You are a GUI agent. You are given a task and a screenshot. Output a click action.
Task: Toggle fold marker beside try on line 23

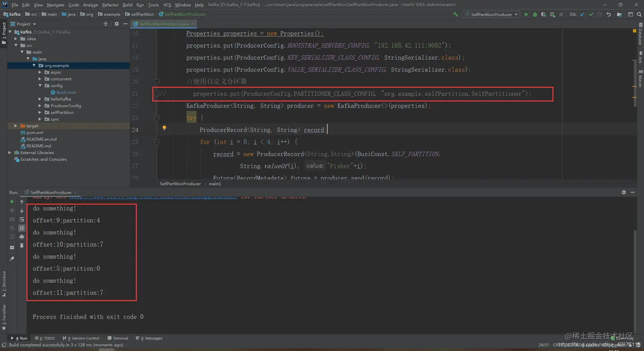point(157,118)
